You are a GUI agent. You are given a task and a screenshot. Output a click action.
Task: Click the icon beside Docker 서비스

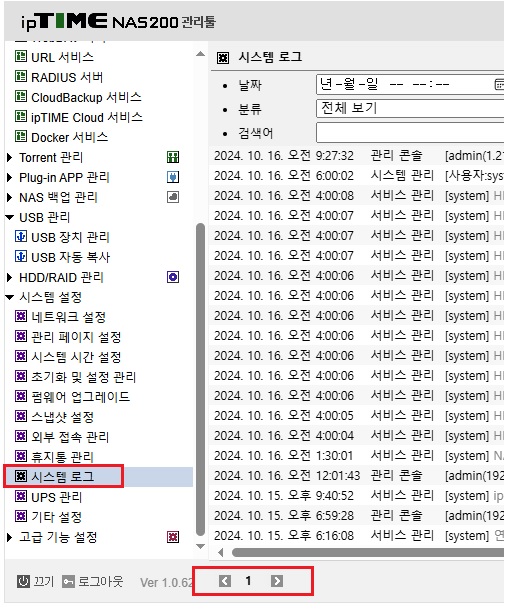coord(21,136)
